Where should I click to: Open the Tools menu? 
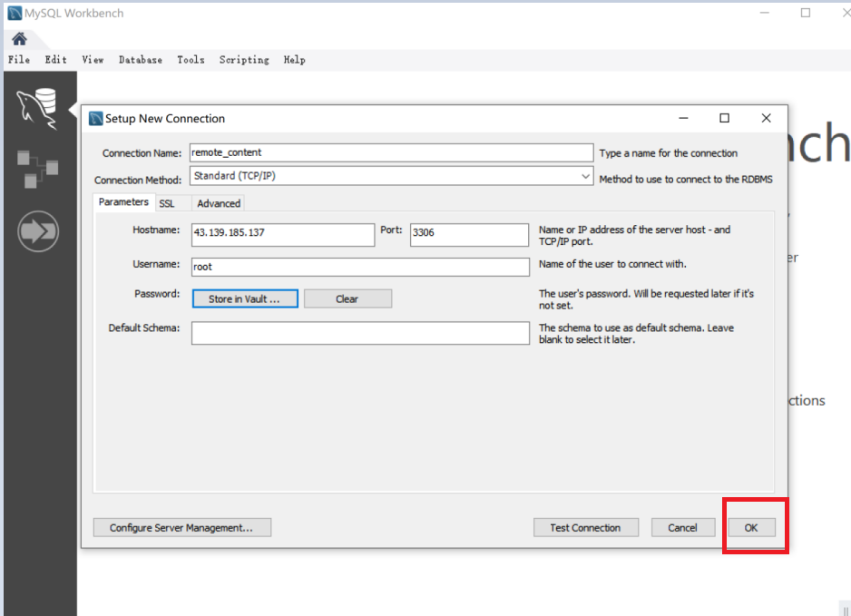191,60
